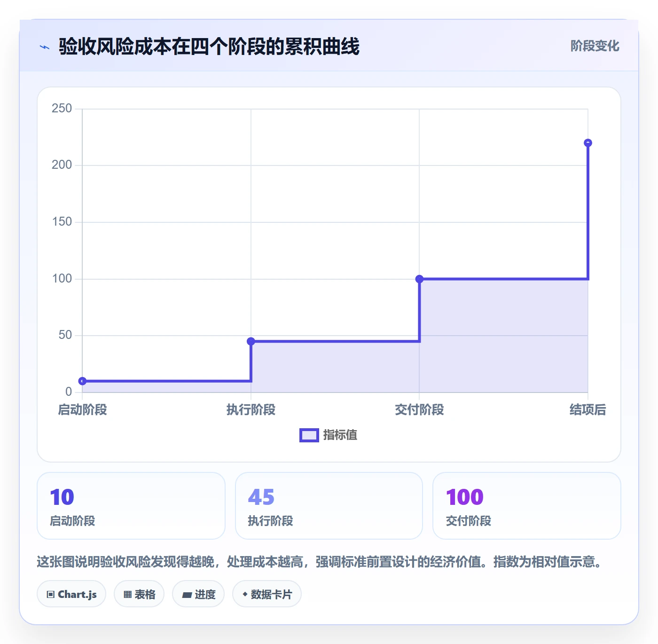Click the 阶段变化 label in the header

click(x=595, y=46)
